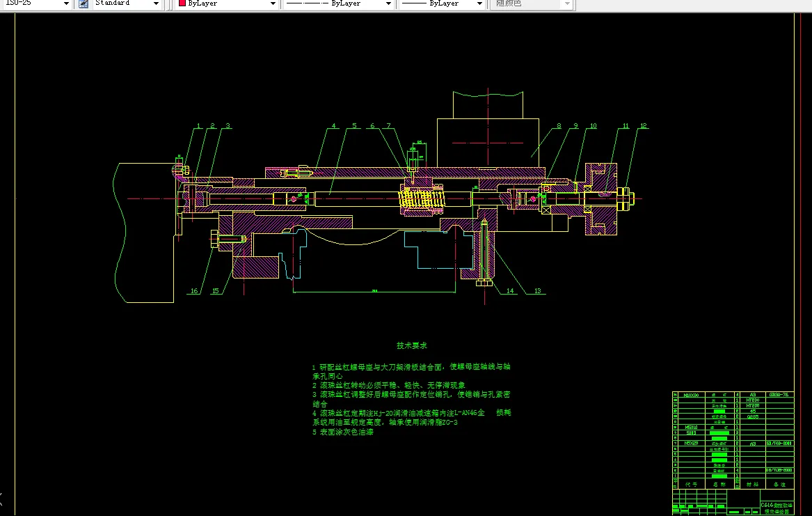Select part callout number 7 in drawing
Viewport: 812px width, 516px height.
tap(388, 126)
